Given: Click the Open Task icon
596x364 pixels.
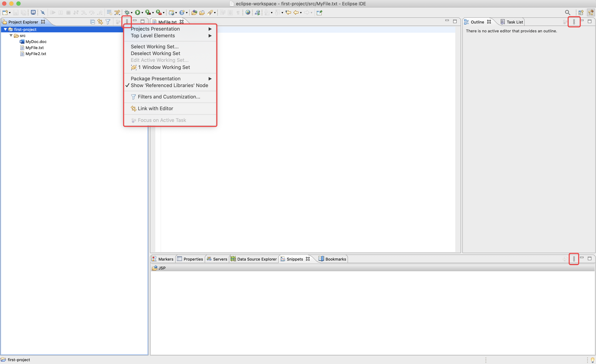Looking at the screenshot, I should point(202,13).
